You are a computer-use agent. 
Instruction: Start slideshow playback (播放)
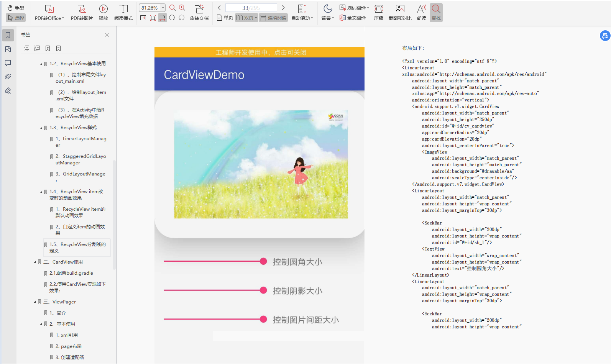103,13
